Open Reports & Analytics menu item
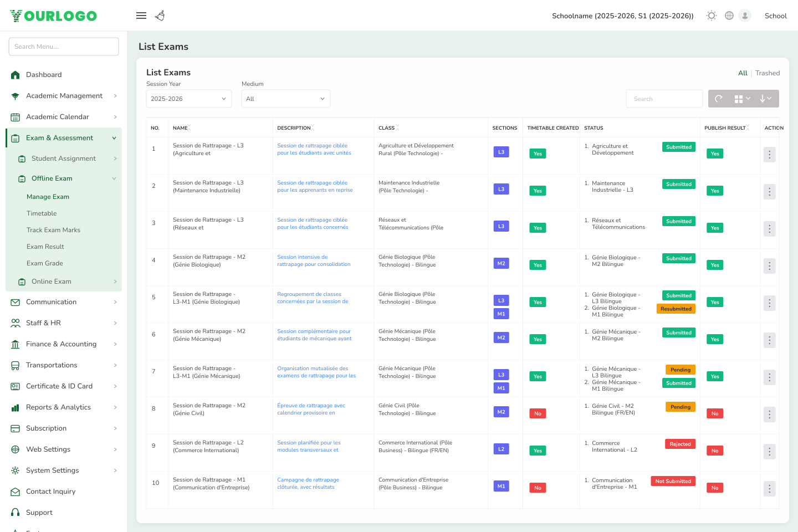Viewport: 798px width, 532px height. click(64, 407)
